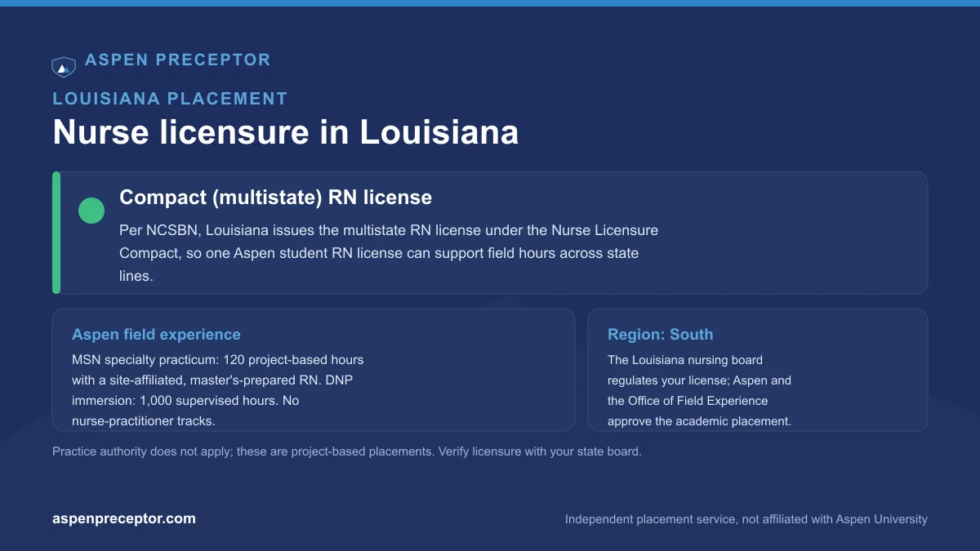Image resolution: width=980 pixels, height=551 pixels.
Task: Click the 'Aspen field experience' heading
Action: click(156, 335)
